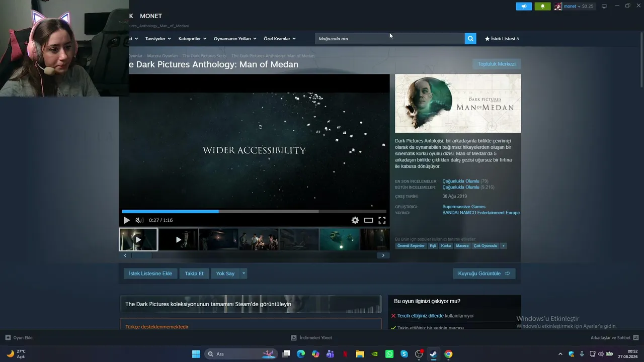Screen dimensions: 644x362
Task: Expand the Özel Kısımlar menu
Action: tap(280, 39)
